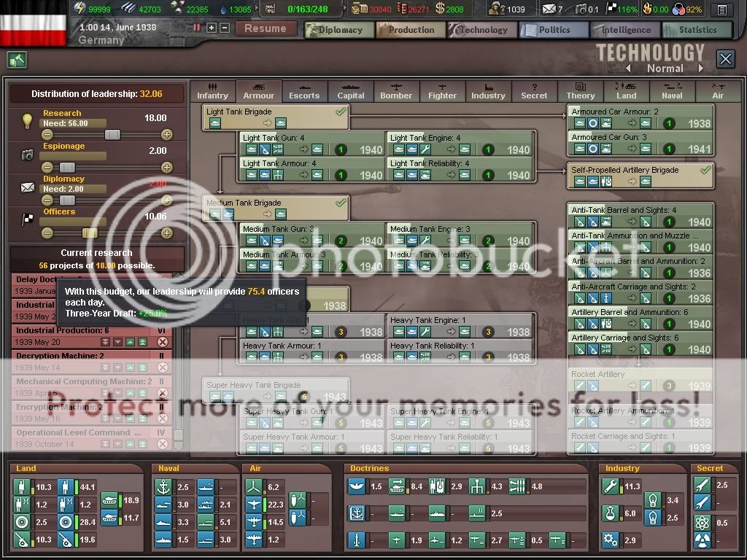Cancel the Industrial Production: 6 research
The width and height of the screenshot is (747, 560).
coord(163,342)
